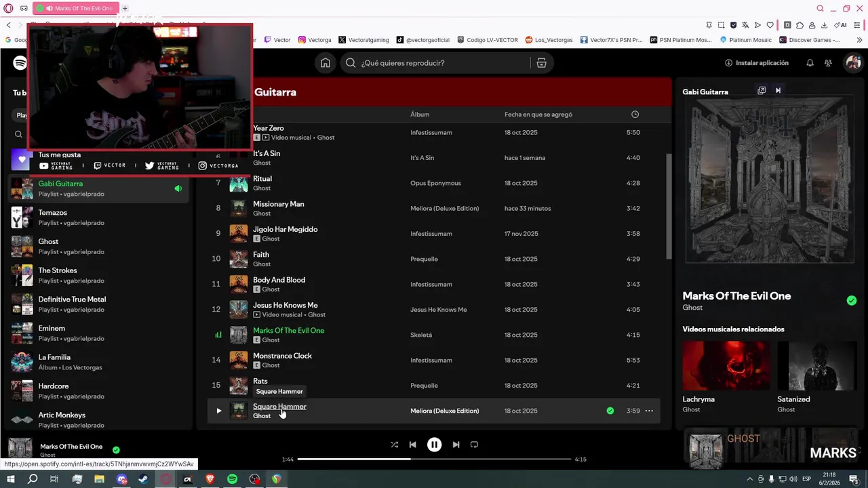Open The Strokes playlist
The height and width of the screenshot is (488, 868).
(99, 275)
